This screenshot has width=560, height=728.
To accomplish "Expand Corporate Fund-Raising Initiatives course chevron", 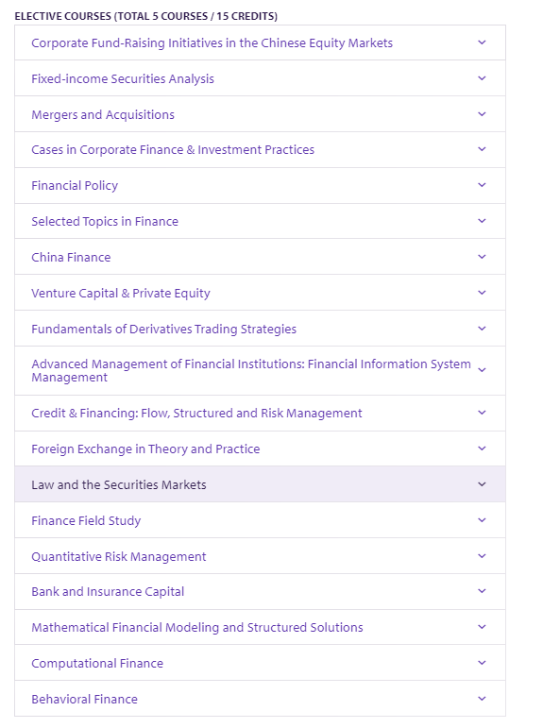I will point(482,42).
